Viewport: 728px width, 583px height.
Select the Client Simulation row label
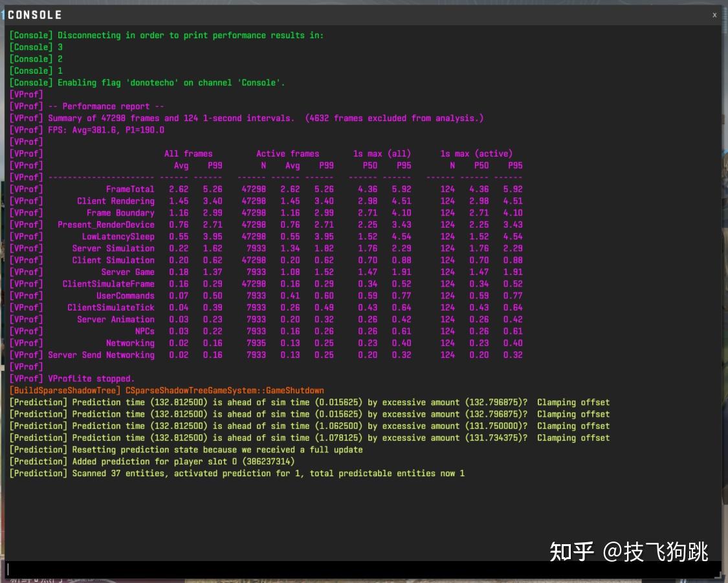(x=113, y=260)
